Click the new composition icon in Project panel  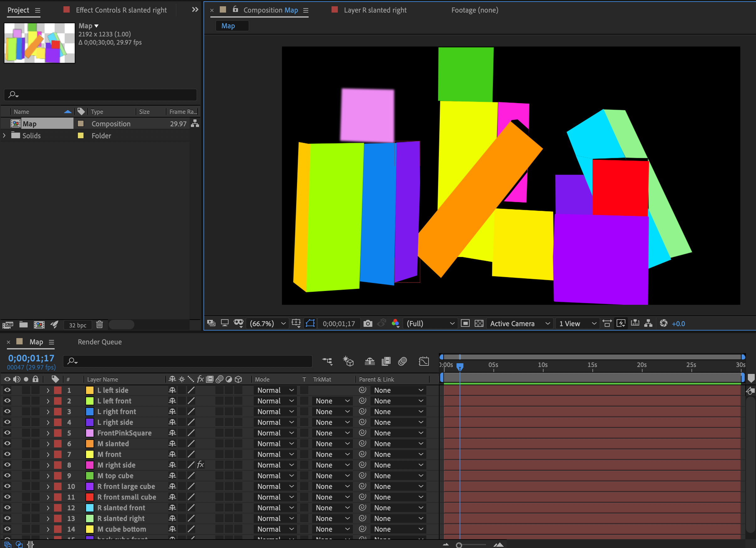39,325
